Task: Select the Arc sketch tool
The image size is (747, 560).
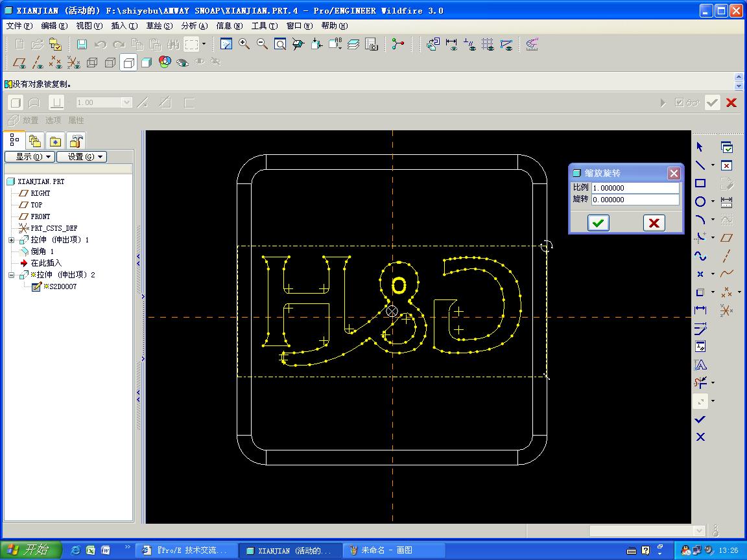Action: (x=700, y=220)
